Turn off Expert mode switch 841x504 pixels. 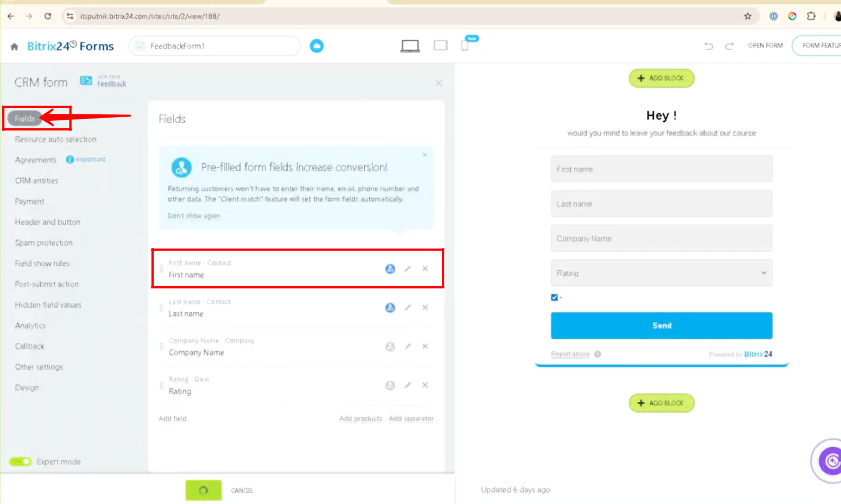(20, 462)
